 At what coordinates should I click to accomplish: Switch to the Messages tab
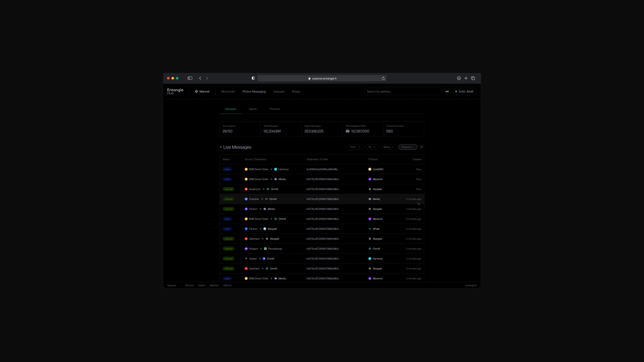click(231, 109)
